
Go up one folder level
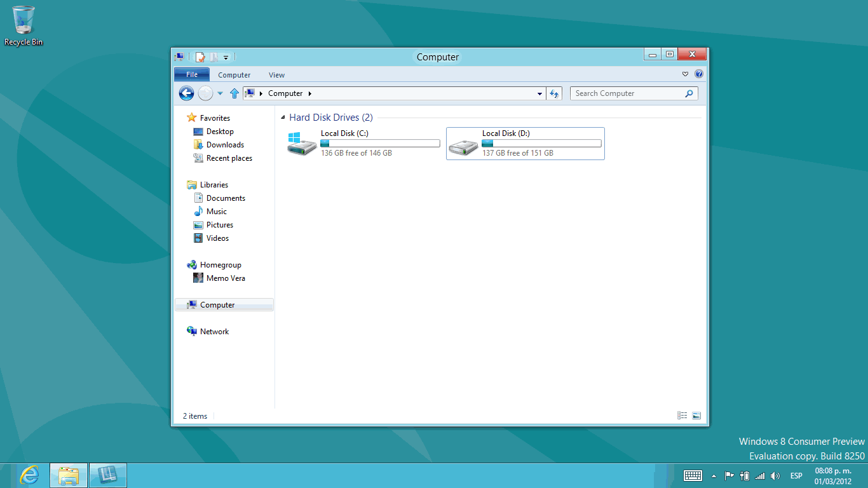[x=234, y=93]
